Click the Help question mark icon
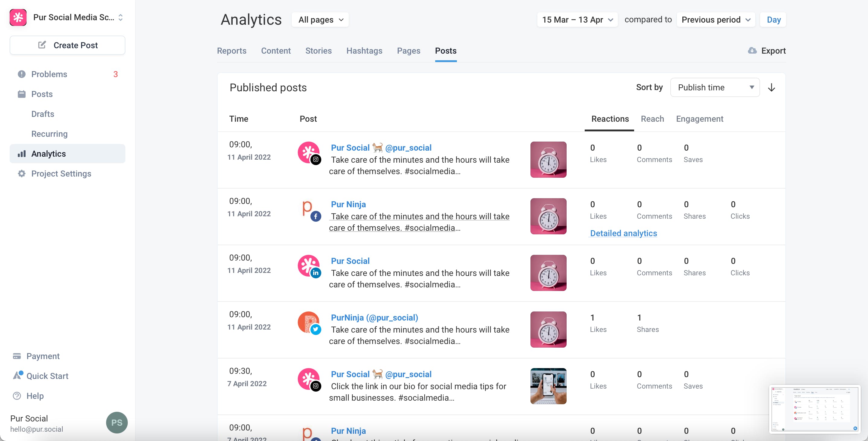Viewport: 868px width, 441px height. coord(17,396)
